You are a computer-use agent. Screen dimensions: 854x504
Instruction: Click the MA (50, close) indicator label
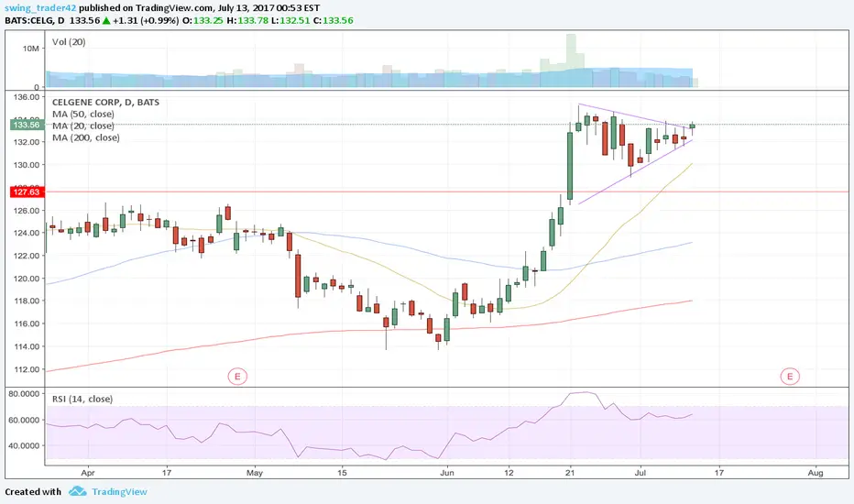83,114
